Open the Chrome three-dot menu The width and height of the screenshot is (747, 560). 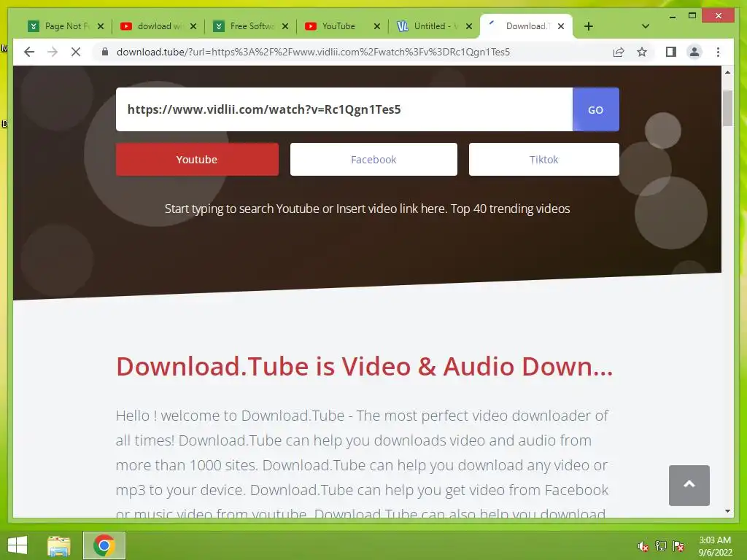(718, 52)
